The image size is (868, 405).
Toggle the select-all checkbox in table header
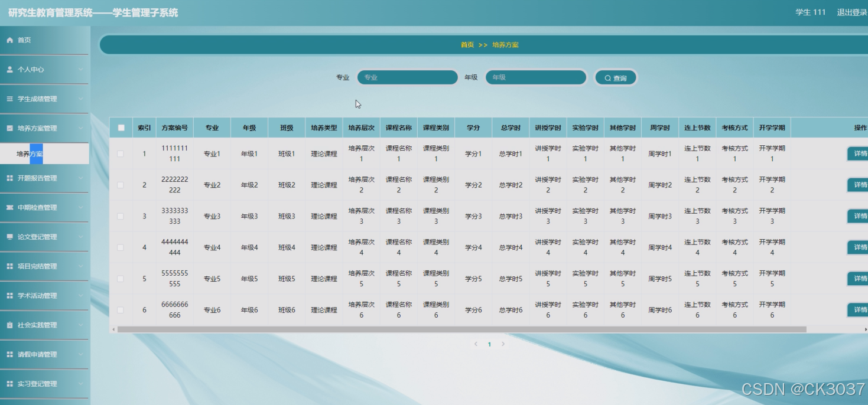coord(121,127)
